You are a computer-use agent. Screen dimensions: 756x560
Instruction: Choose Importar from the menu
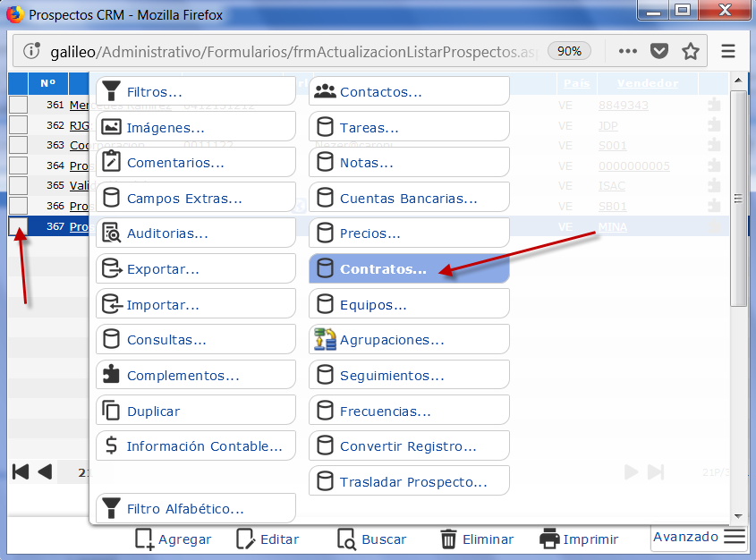coord(196,304)
